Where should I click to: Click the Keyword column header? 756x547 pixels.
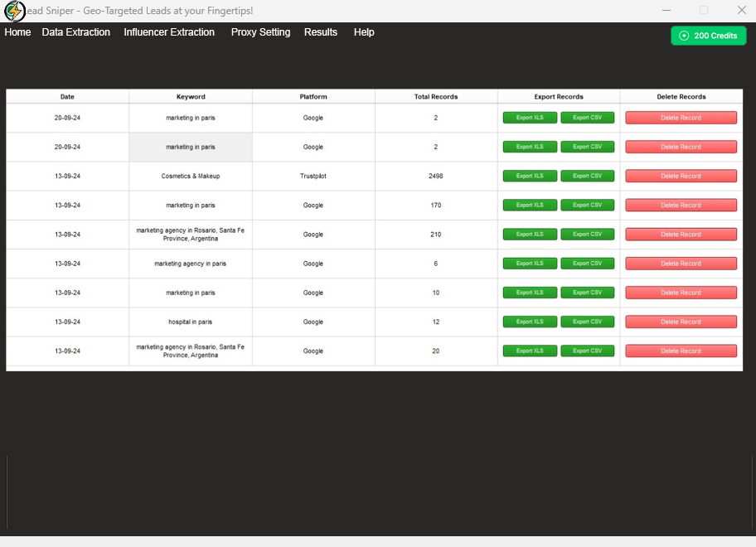coord(191,96)
